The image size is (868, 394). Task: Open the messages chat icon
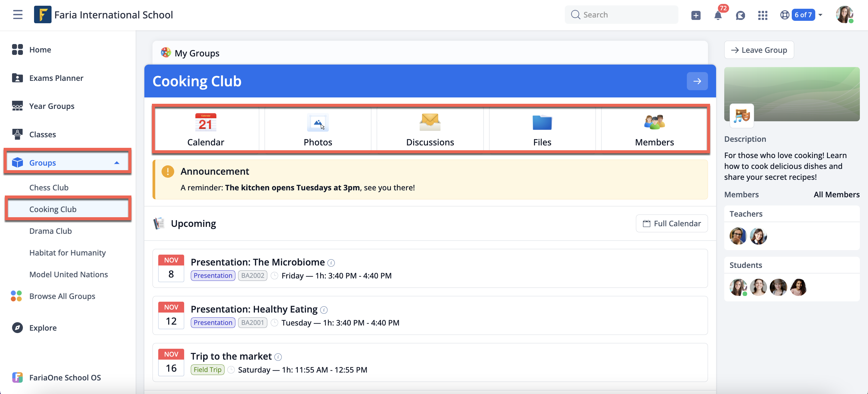point(740,15)
